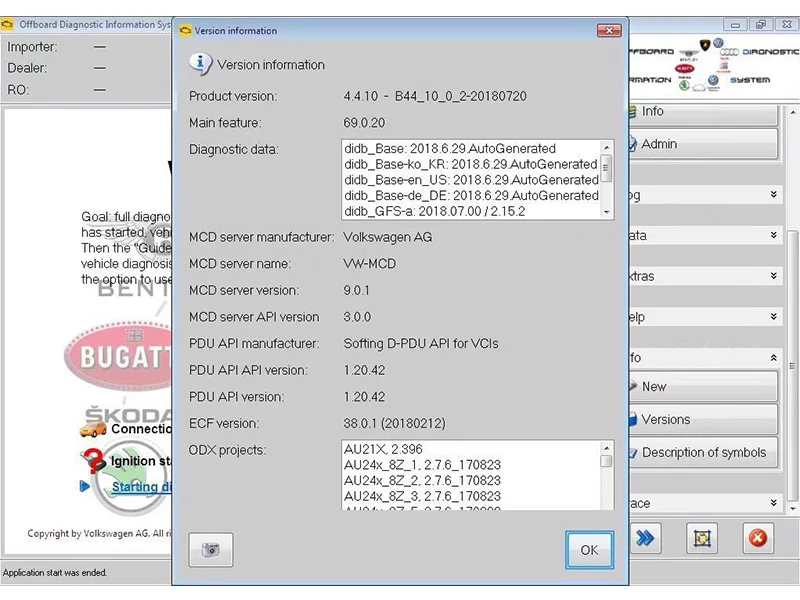This screenshot has height=600, width=800.
Task: Click the camera screenshot button in dialog
Action: point(211,549)
